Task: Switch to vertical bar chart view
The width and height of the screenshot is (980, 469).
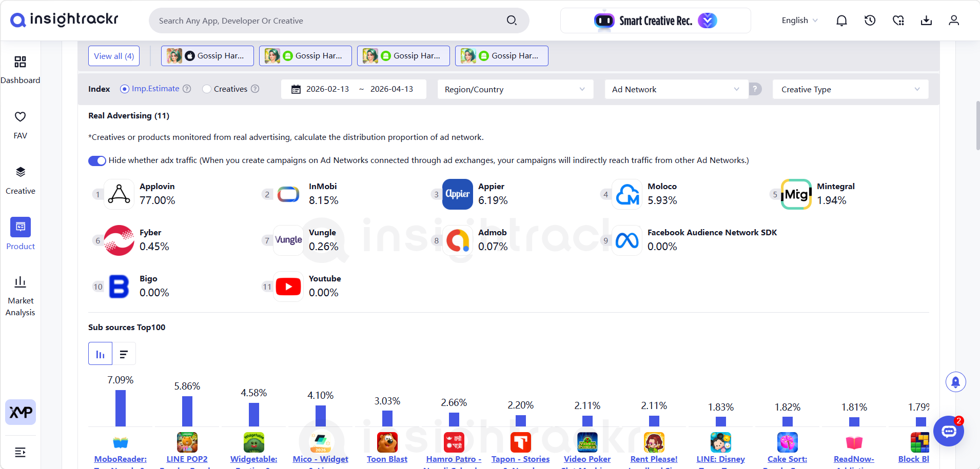Action: (100, 354)
